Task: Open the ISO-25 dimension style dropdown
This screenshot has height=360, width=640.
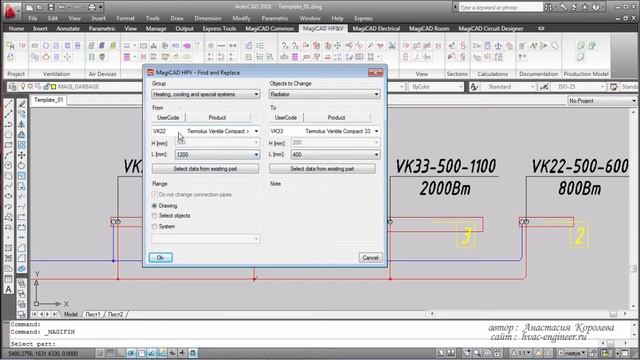Action: pyautogui.click(x=578, y=87)
